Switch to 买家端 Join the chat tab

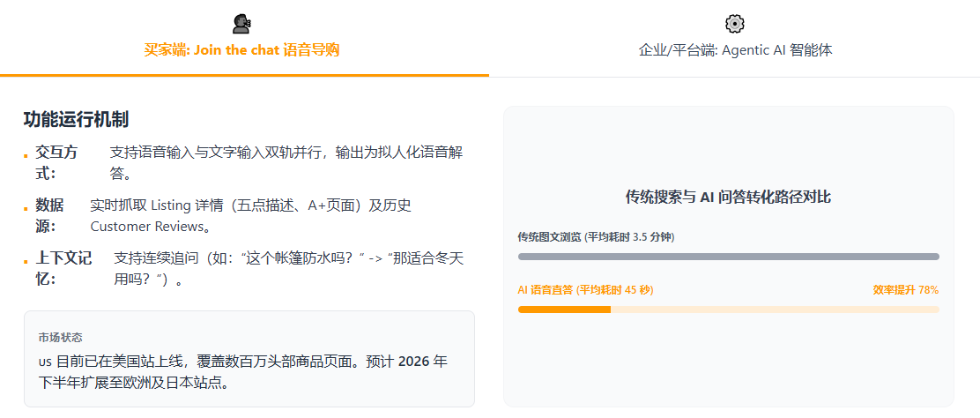coord(241,49)
